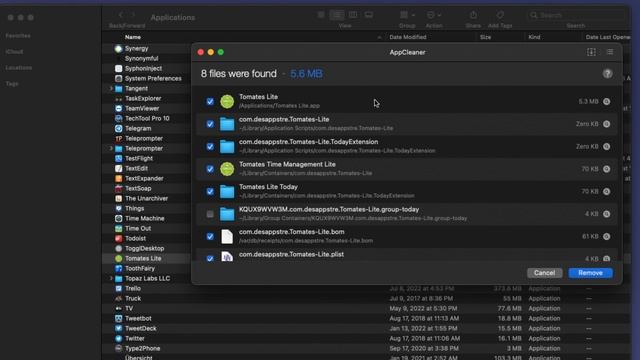
Task: Select Twitter in Finder list
Action: click(135, 338)
